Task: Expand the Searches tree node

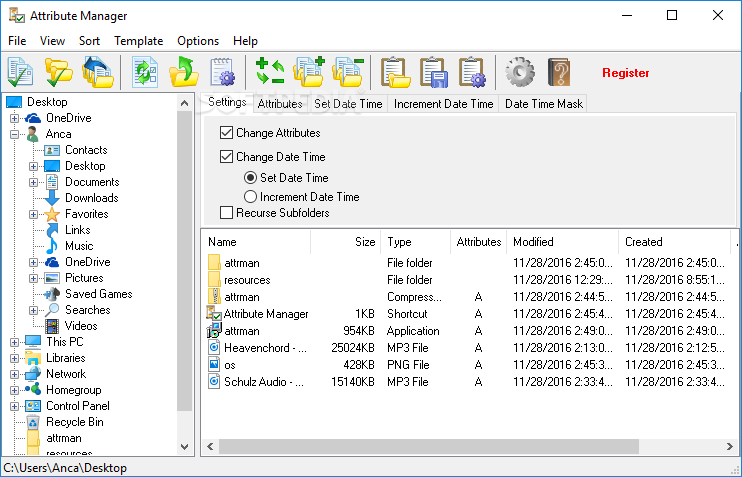Action: [x=33, y=310]
